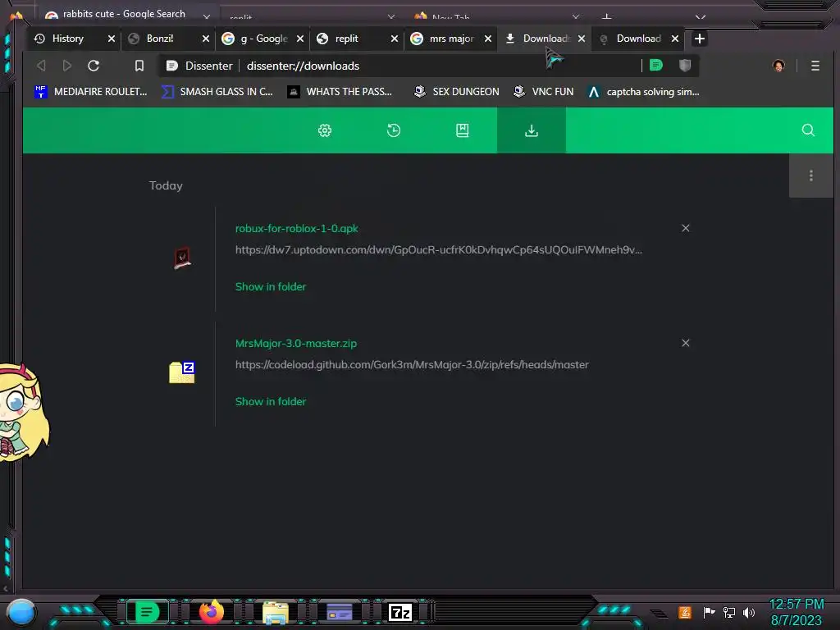Switch to the History tab

(67, 39)
